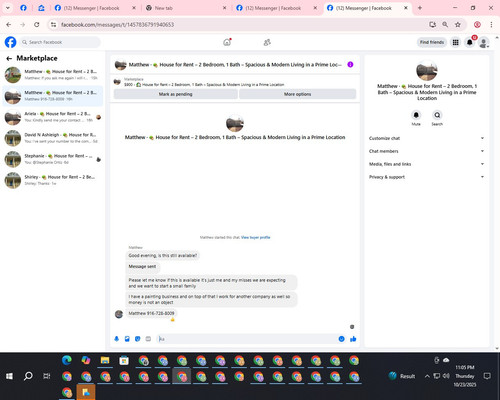Open a new browser tab with plus
This screenshot has height=400, width=500.
[420, 8]
